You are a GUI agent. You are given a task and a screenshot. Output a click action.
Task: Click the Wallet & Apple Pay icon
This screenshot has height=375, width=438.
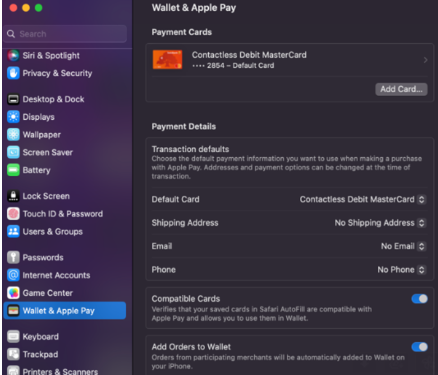13,311
